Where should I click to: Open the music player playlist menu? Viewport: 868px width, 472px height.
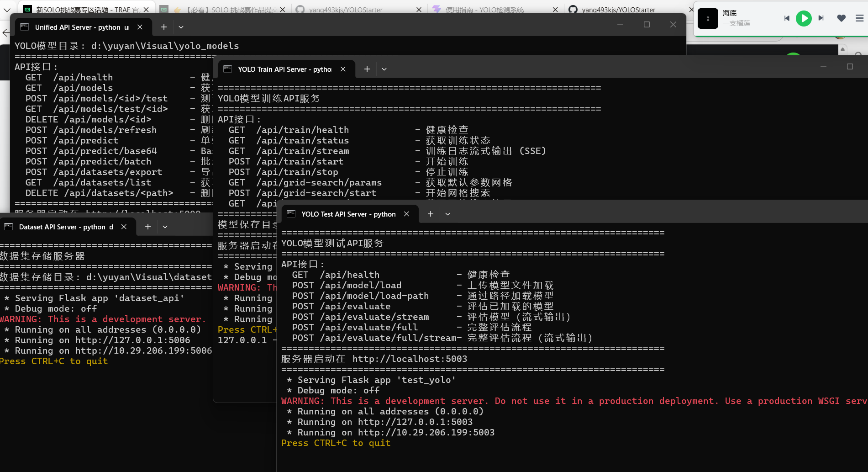859,18
